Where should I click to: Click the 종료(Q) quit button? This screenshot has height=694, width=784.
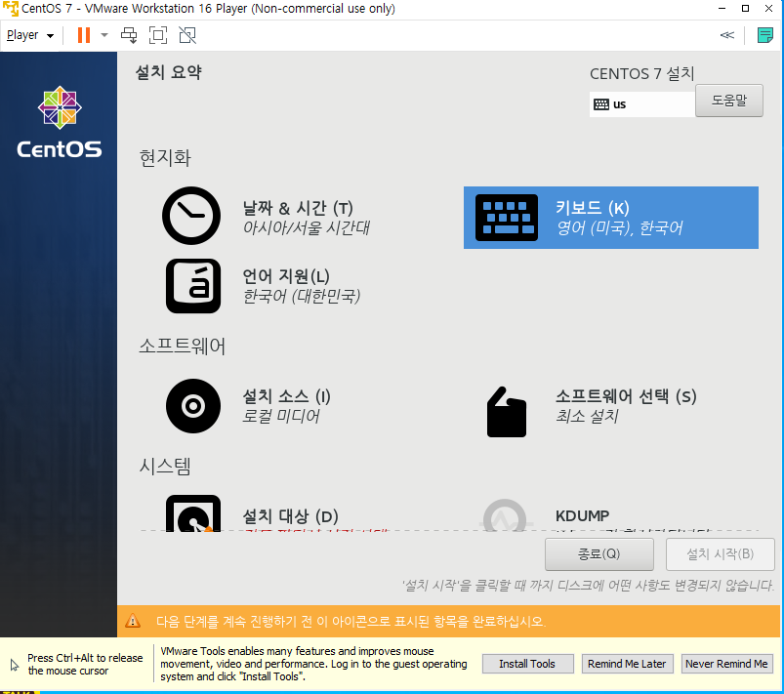point(599,554)
